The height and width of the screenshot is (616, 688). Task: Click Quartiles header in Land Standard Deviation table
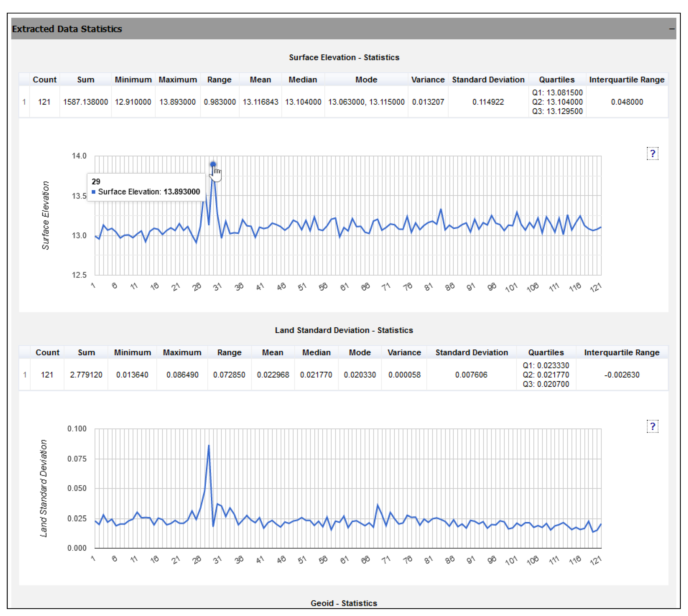[x=546, y=352]
